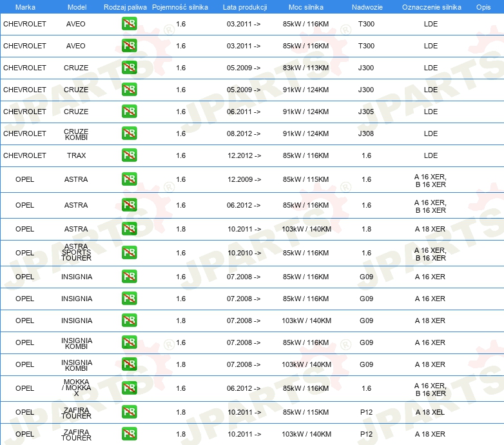Click the 83kW / 113KM power cell
Viewport: 504px width, 445px height.
coord(305,68)
